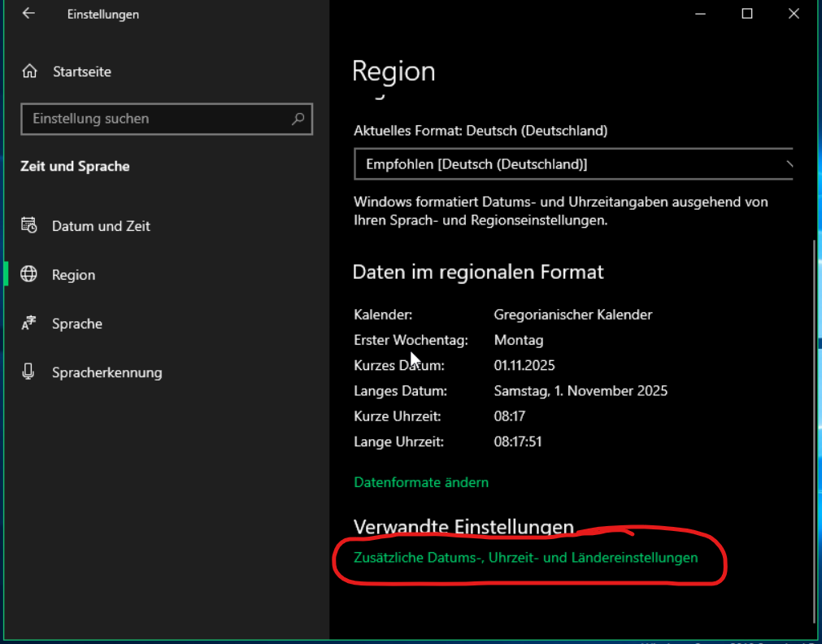Maximize the Einstellungen window
This screenshot has height=644, width=822.
click(747, 14)
